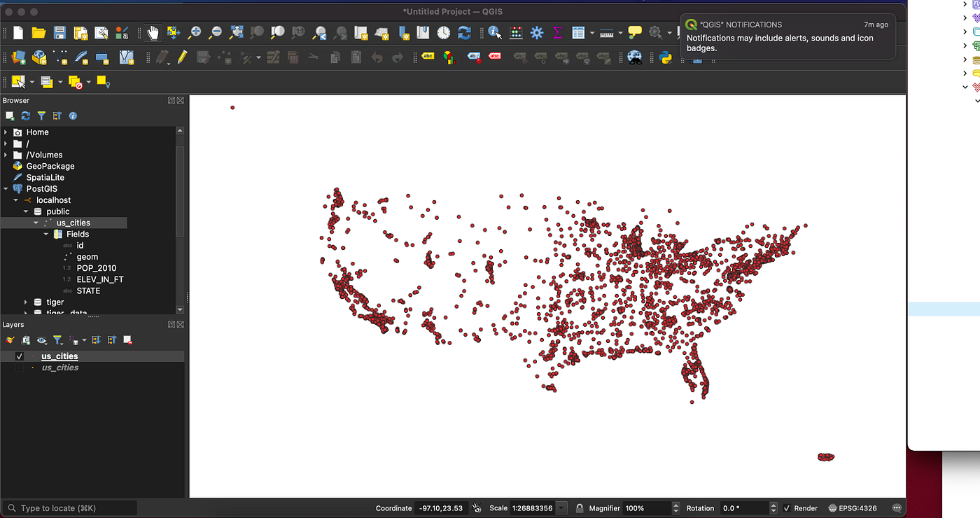Collapse the Fields node under us_cities
The height and width of the screenshot is (518, 980).
click(x=46, y=234)
